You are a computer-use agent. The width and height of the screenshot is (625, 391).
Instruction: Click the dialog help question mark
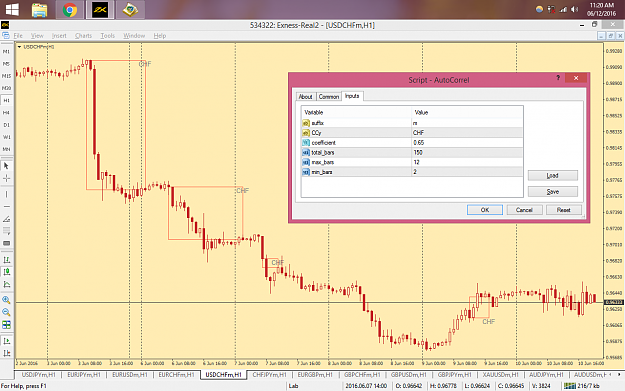click(x=558, y=78)
